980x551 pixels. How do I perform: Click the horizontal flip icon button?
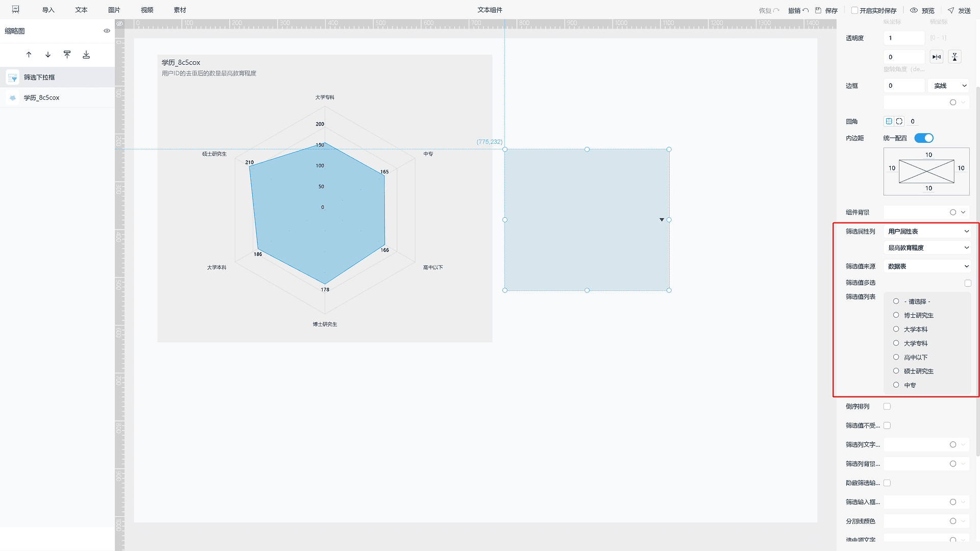937,57
